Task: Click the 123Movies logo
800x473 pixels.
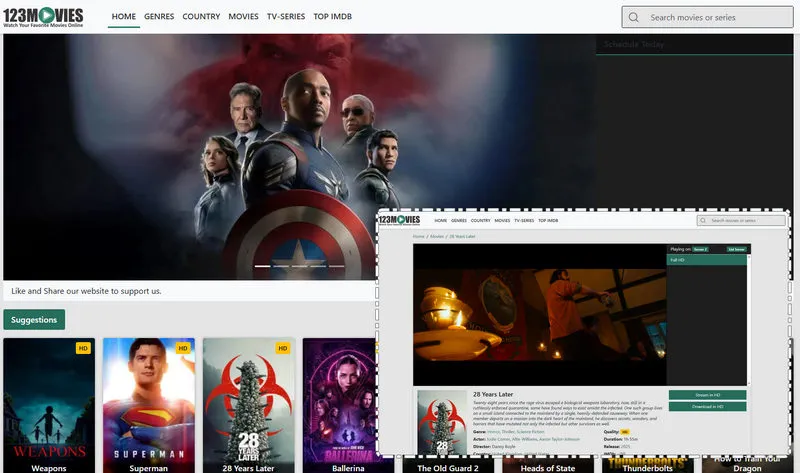Action: click(x=43, y=16)
